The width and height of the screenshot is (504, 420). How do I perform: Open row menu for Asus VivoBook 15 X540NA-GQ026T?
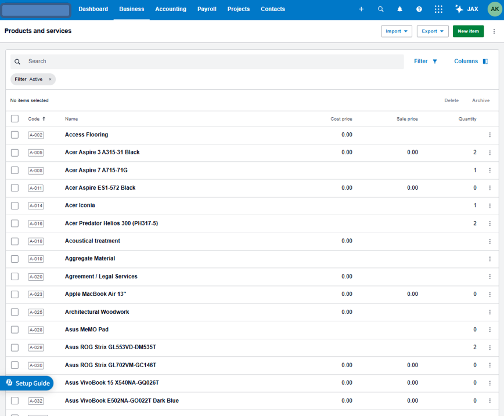tap(489, 383)
